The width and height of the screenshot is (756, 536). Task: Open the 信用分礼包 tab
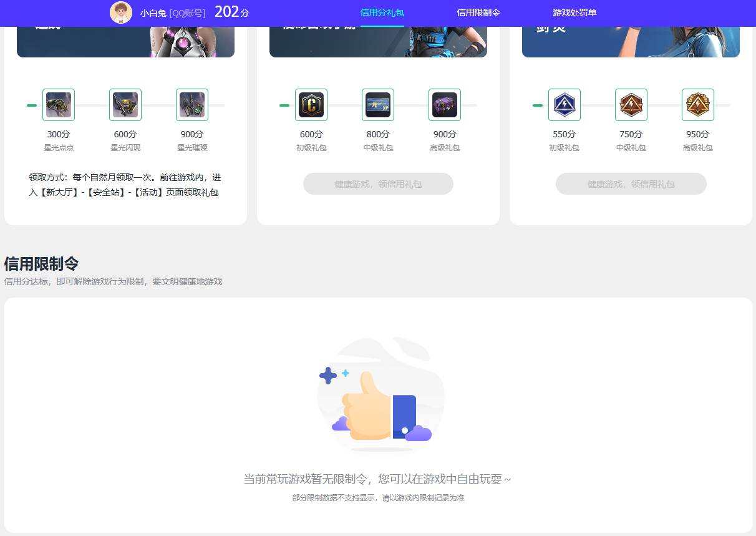tap(382, 12)
